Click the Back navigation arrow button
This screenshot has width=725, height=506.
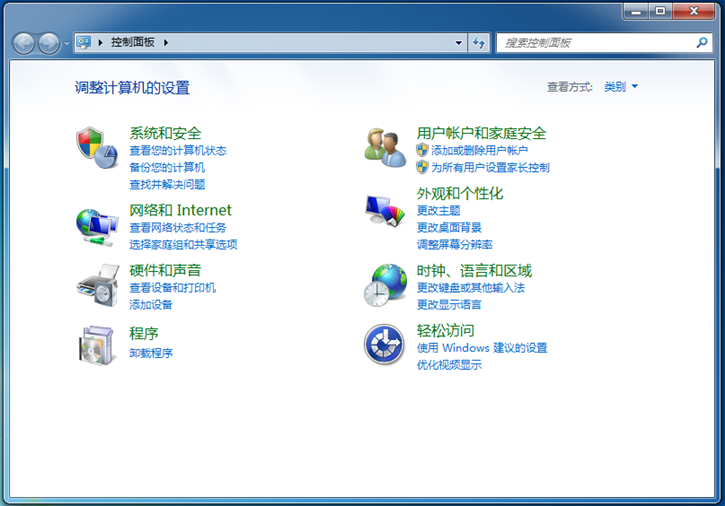click(23, 43)
